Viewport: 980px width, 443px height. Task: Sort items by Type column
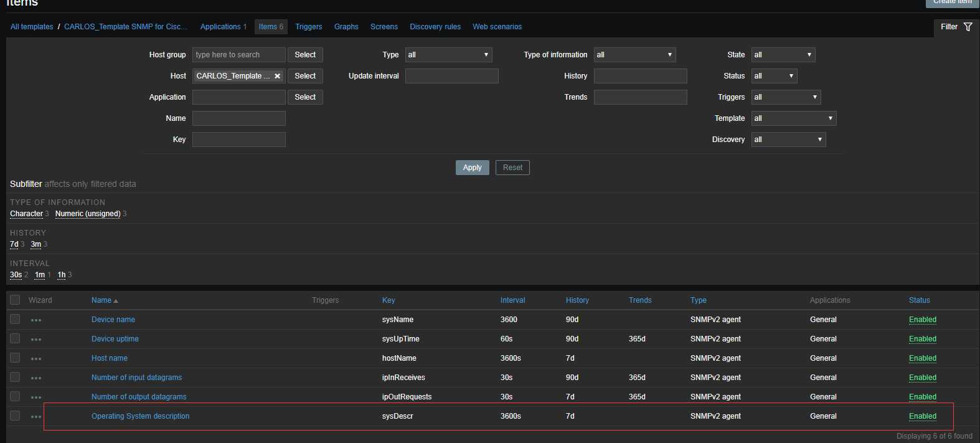pos(699,300)
